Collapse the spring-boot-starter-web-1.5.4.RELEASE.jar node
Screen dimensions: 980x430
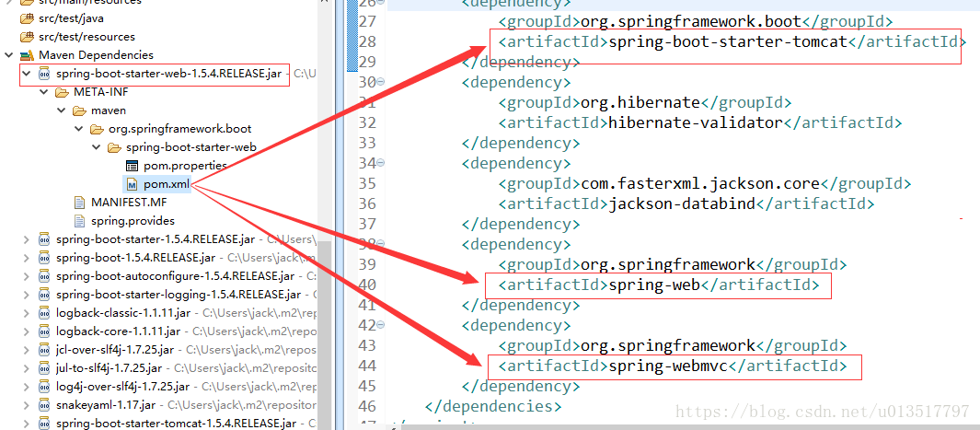(x=27, y=74)
